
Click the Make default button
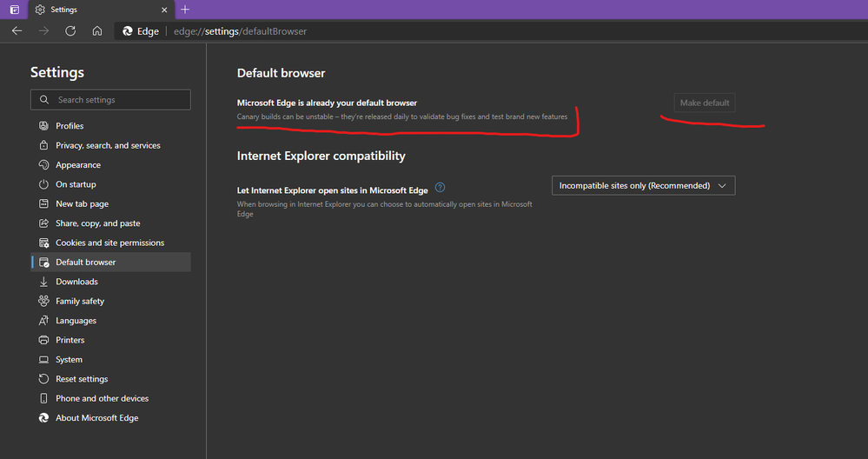704,103
